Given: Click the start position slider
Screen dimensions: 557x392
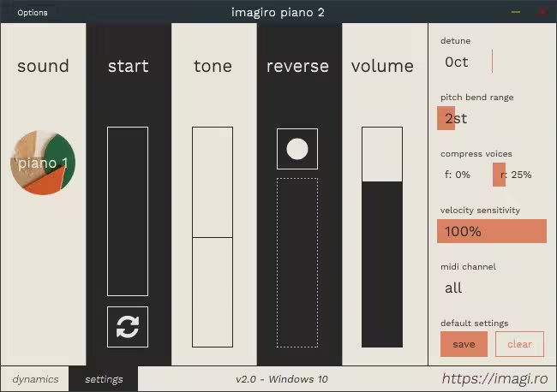Looking at the screenshot, I should point(127,211).
